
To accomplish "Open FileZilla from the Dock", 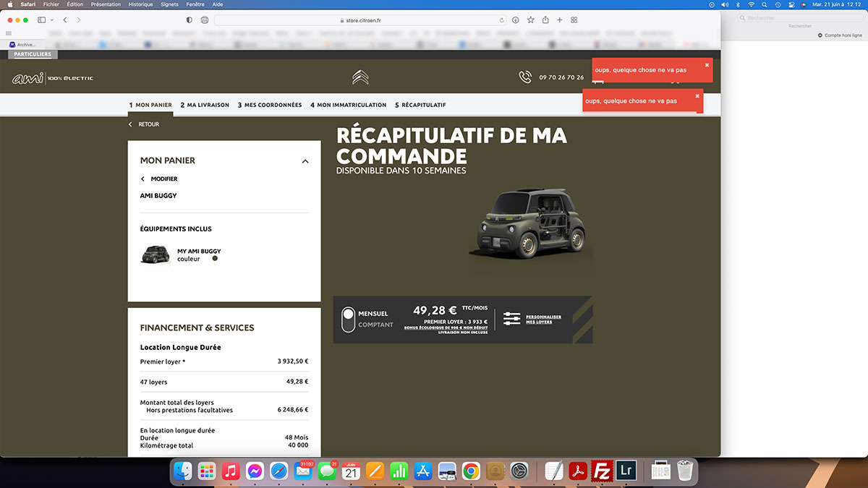I will (600, 471).
